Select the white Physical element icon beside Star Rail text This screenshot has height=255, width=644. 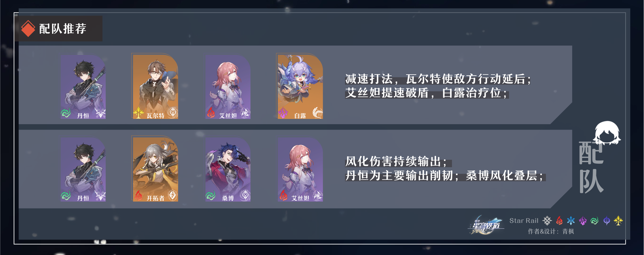(547, 221)
